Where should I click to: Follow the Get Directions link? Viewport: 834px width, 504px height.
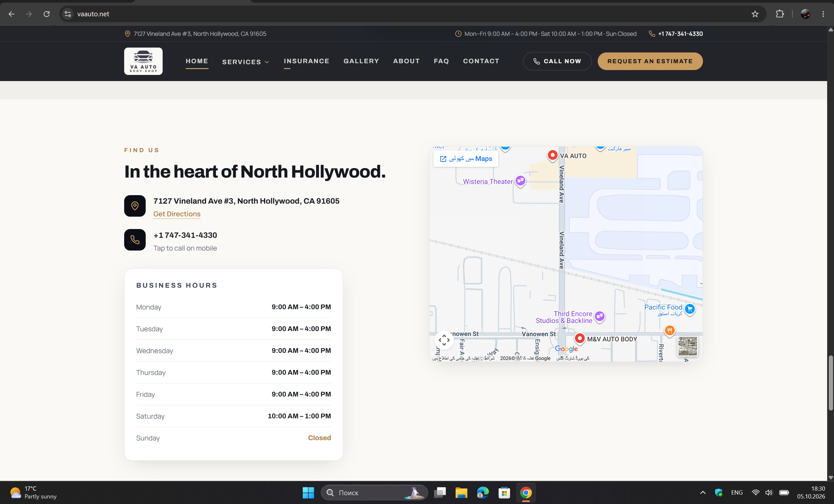point(177,214)
